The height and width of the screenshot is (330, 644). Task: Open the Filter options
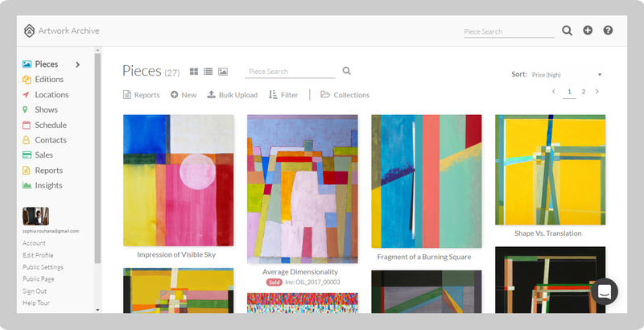click(283, 95)
